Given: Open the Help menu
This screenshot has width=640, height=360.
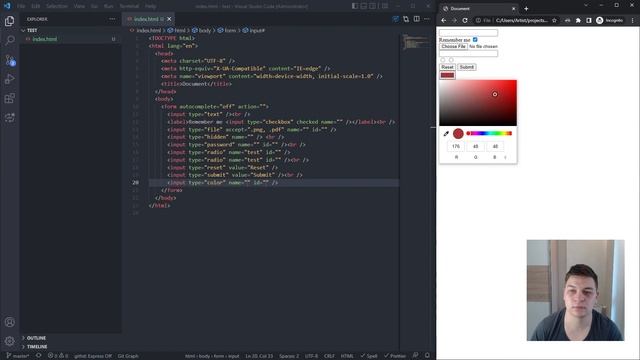Looking at the screenshot, I should point(151,6).
